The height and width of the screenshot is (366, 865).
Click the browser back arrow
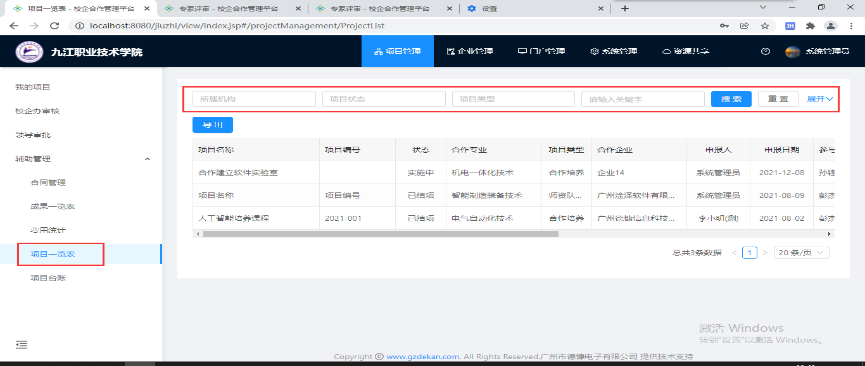point(14,25)
